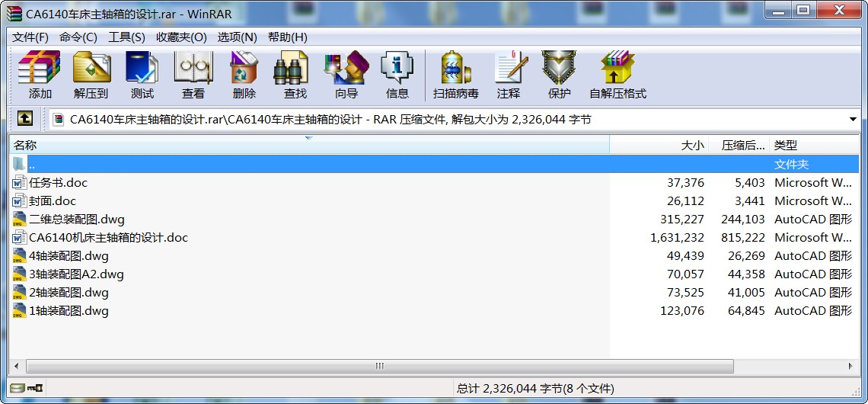Click the horizontal scrollbar right arrow
This screenshot has width=868, height=404.
[852, 366]
